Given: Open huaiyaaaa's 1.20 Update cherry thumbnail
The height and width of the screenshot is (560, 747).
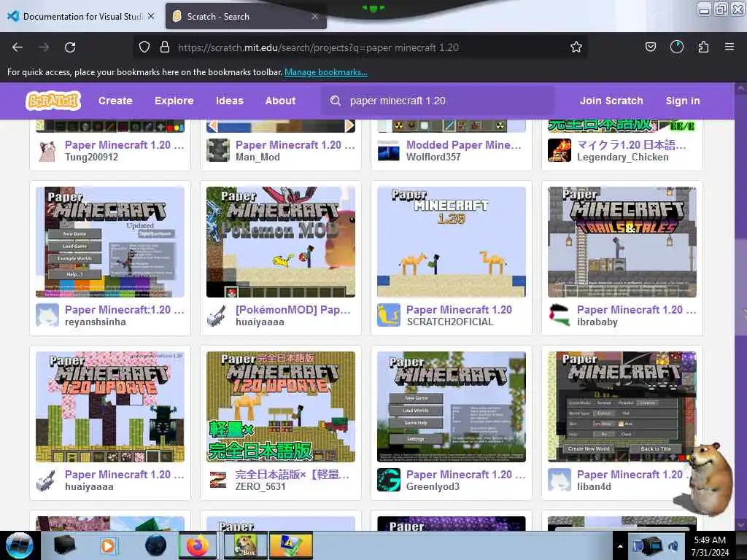Looking at the screenshot, I should tap(110, 407).
